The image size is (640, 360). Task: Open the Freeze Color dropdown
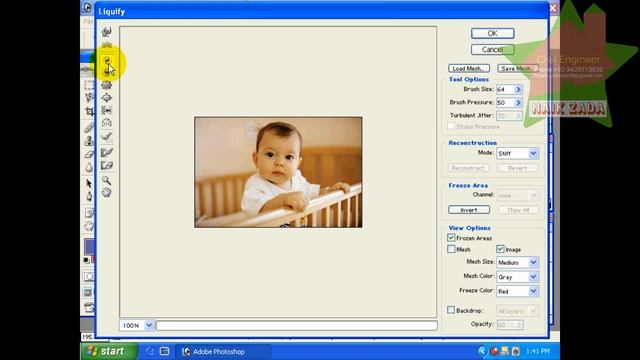click(533, 291)
